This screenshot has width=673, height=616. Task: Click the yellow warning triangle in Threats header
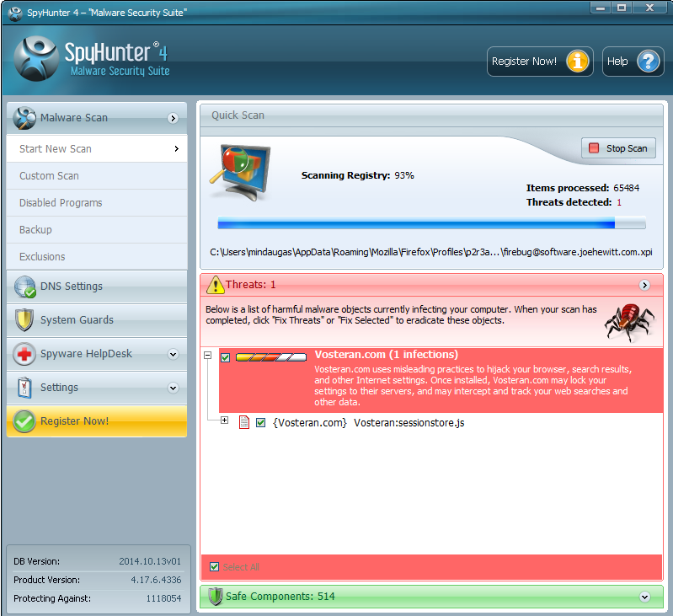[x=215, y=285]
